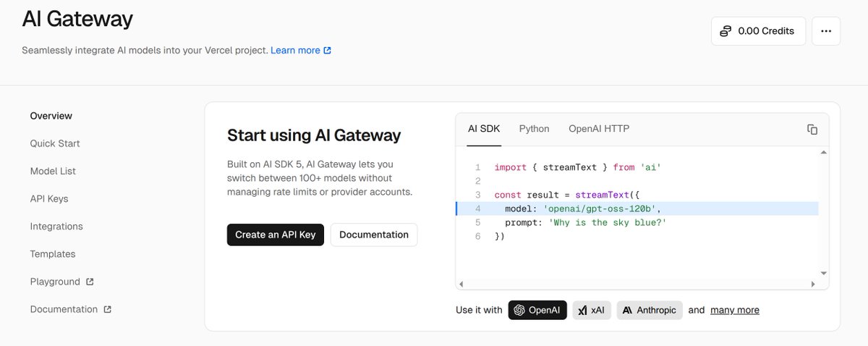Open Integrations in the sidebar
Image resolution: width=868 pixels, height=346 pixels.
(x=56, y=227)
